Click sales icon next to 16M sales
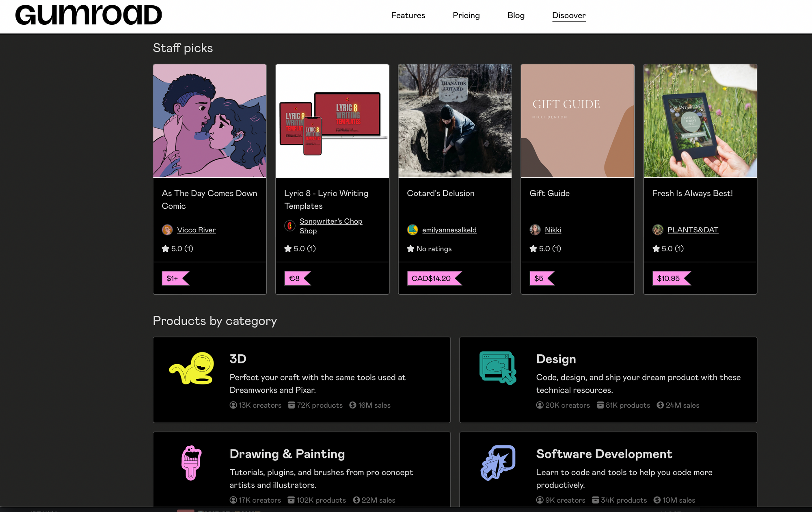This screenshot has width=812, height=512. [x=353, y=405]
